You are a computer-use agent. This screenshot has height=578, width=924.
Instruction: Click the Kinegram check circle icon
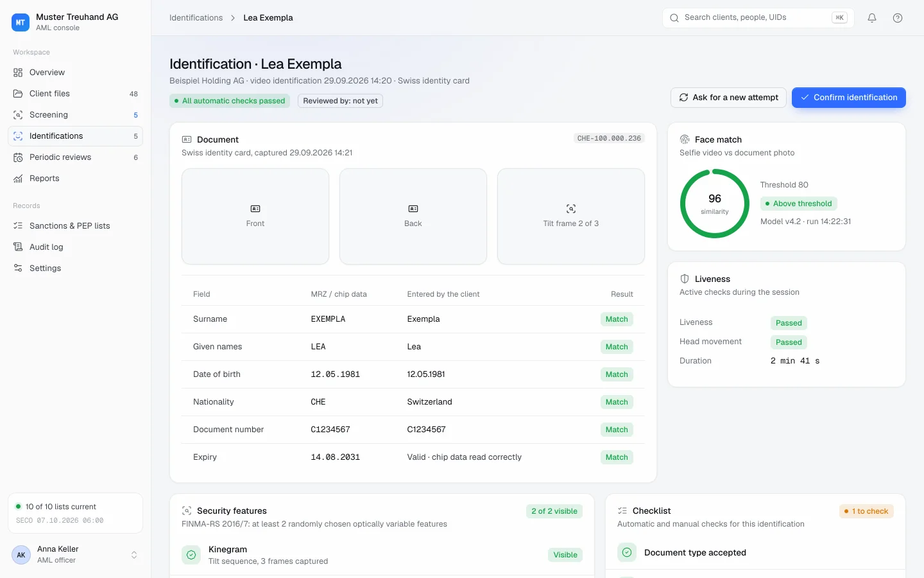191,555
